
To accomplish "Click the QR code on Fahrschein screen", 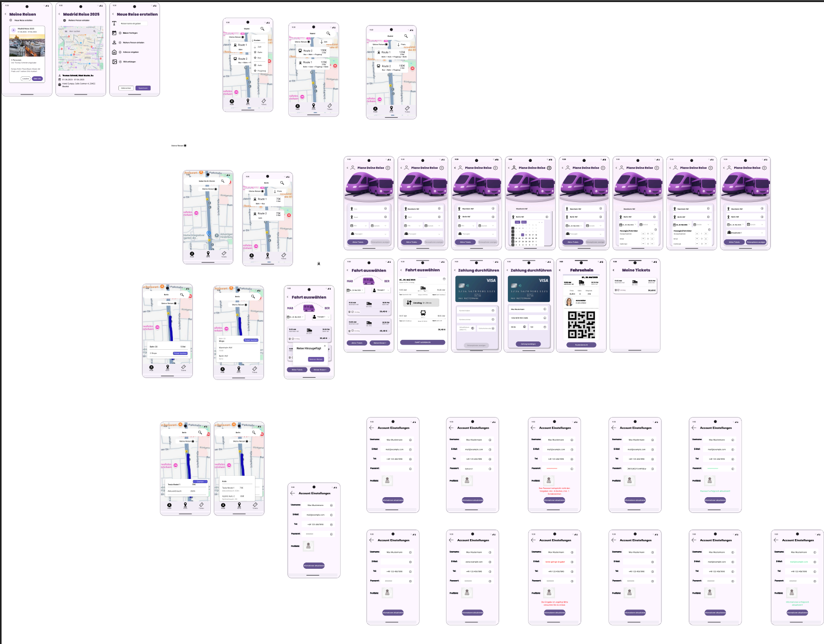I will click(581, 325).
